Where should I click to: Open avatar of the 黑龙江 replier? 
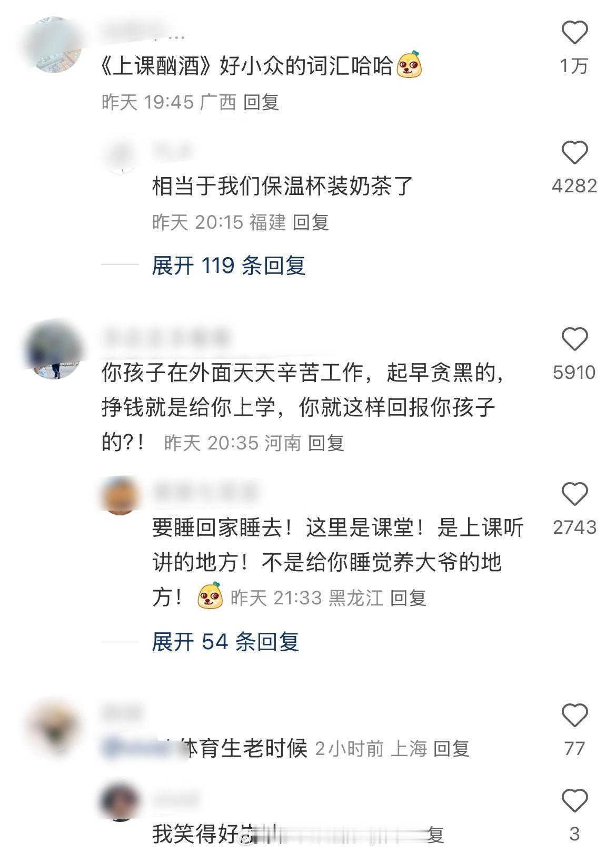120,495
